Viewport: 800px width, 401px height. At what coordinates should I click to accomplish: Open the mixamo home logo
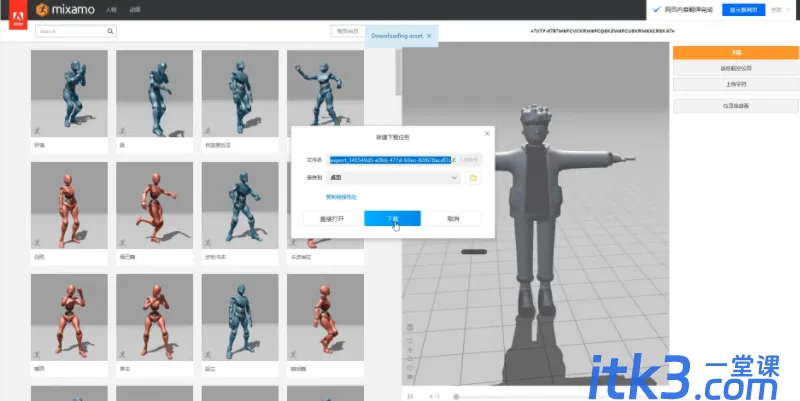tap(65, 9)
